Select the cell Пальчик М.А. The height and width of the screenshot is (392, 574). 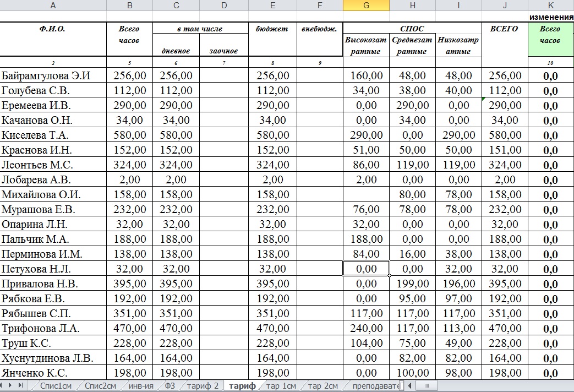[x=53, y=239]
